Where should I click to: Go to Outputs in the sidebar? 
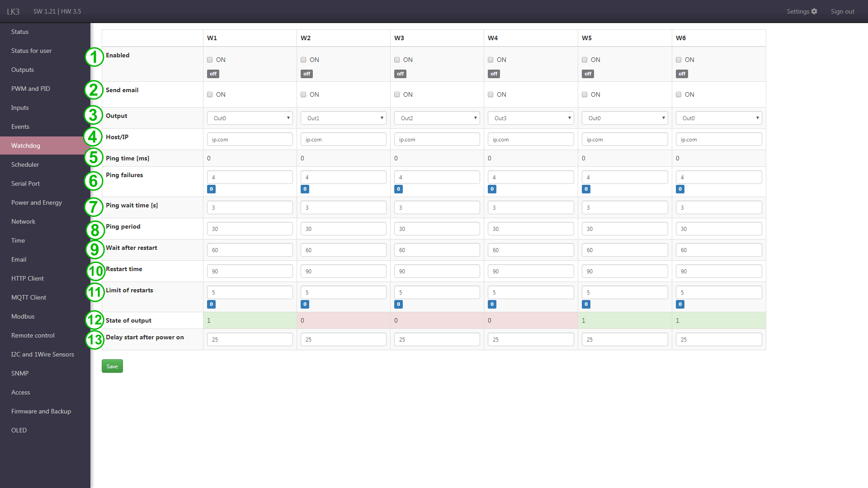23,70
